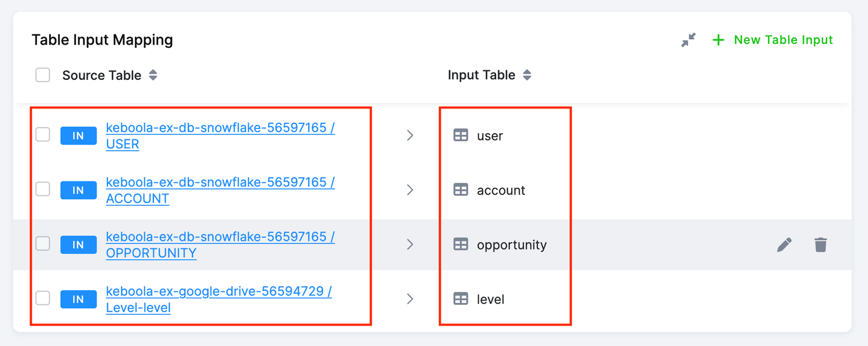Click the 'account' input table name

coord(501,190)
